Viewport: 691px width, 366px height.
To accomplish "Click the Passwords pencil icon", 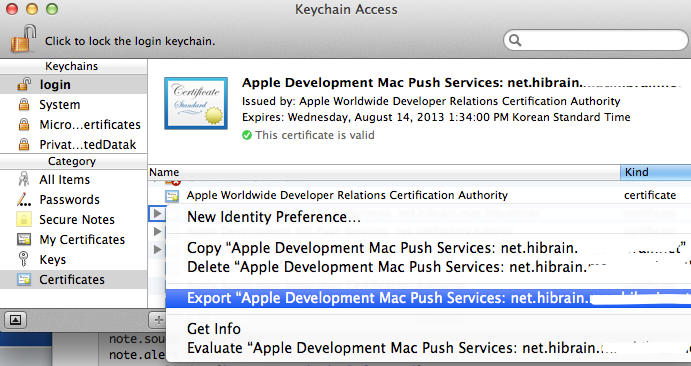I will [24, 200].
